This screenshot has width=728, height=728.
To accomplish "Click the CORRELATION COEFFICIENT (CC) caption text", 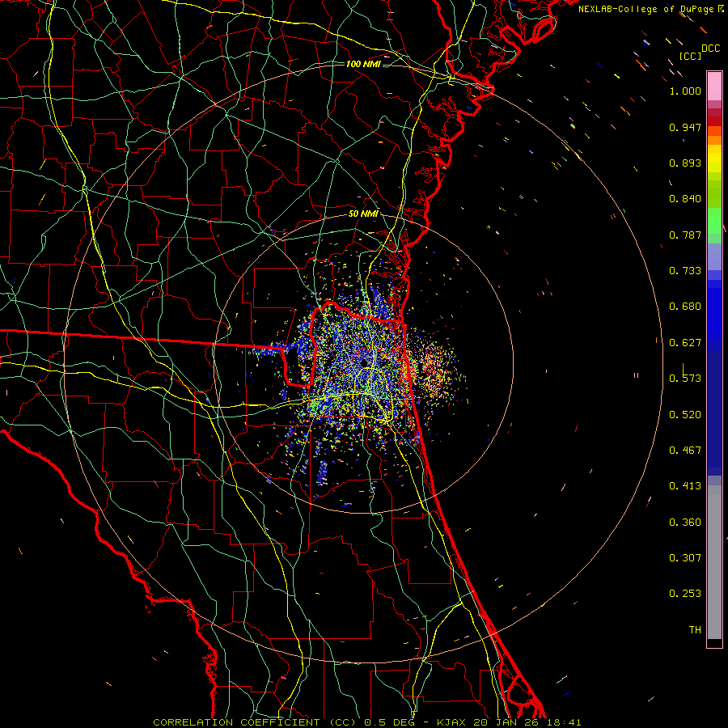I will [x=255, y=722].
